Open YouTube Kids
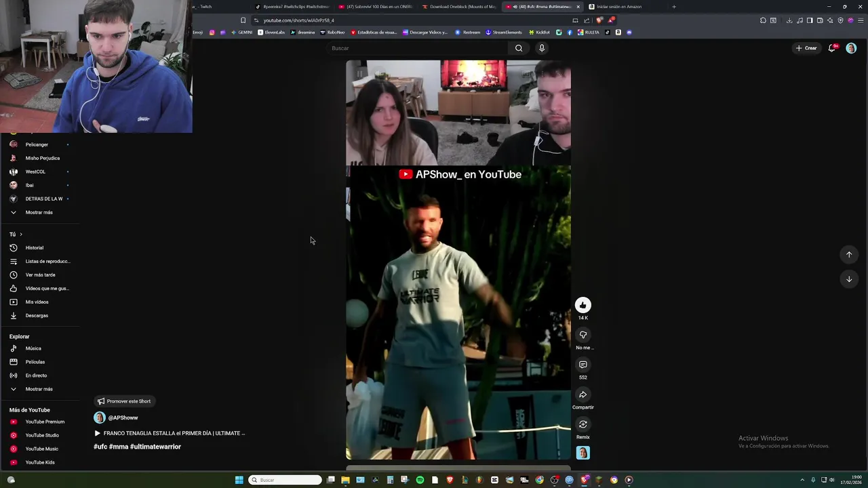 point(41,462)
